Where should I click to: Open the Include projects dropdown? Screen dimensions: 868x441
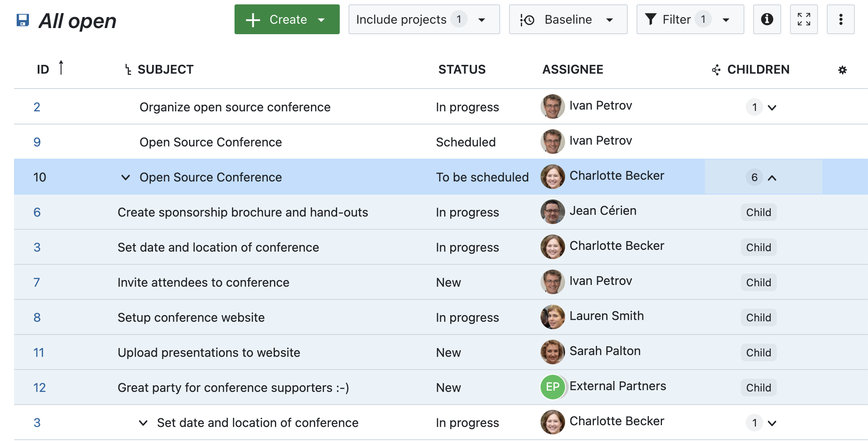point(423,19)
